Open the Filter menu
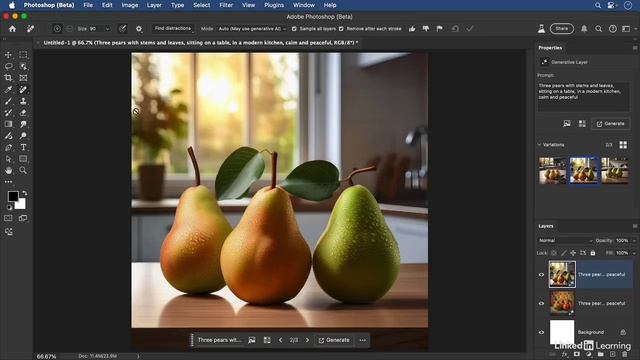 coord(226,5)
